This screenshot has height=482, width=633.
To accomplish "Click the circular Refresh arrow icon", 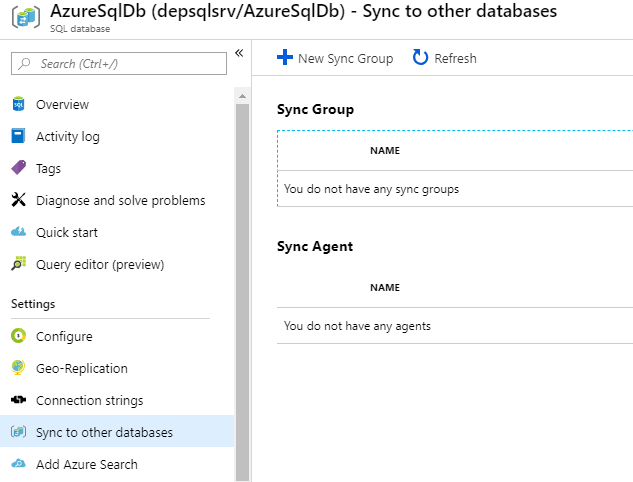I will (x=420, y=57).
